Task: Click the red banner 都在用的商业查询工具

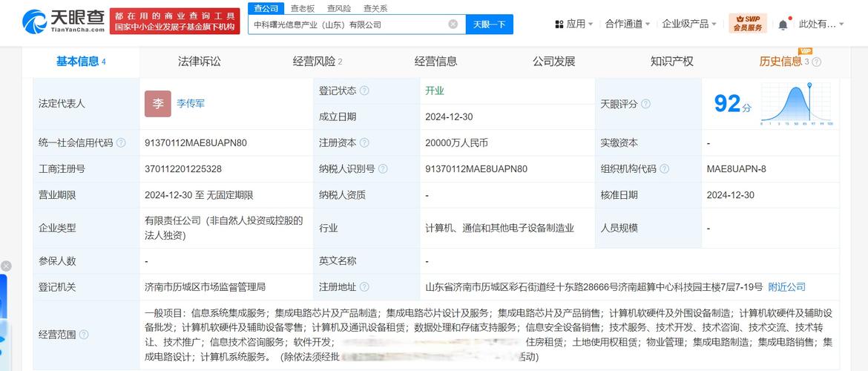Action: pos(175,21)
